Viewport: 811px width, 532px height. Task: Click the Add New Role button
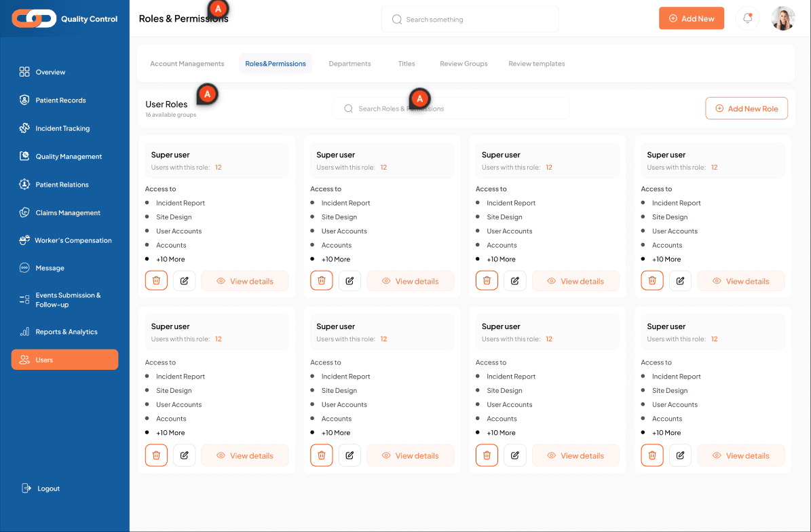(x=746, y=109)
